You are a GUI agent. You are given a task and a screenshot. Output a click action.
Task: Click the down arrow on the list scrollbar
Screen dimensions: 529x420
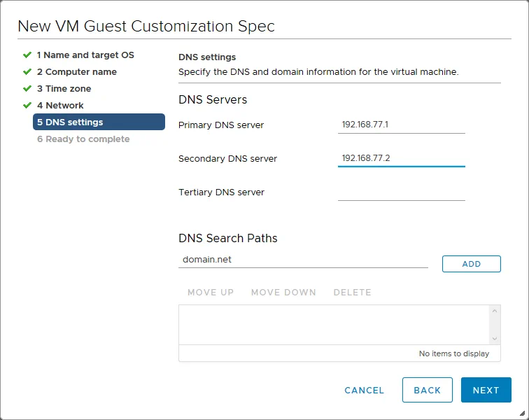(x=495, y=338)
